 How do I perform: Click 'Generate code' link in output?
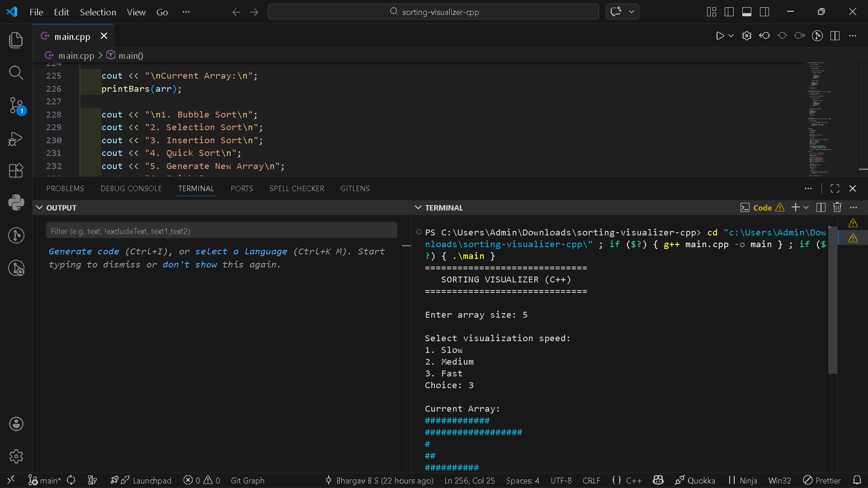[x=84, y=251]
